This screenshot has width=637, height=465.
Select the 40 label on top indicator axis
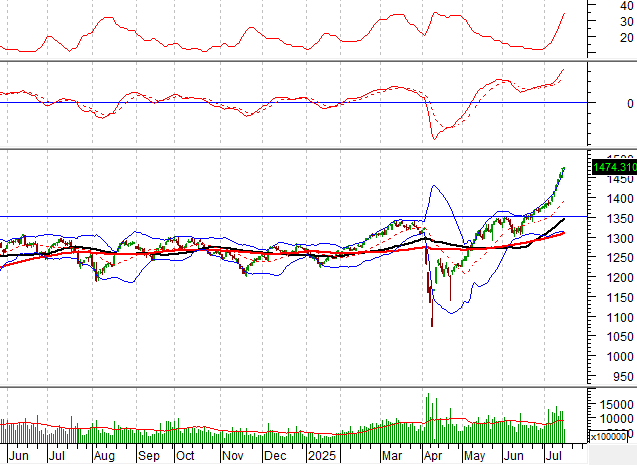[627, 6]
